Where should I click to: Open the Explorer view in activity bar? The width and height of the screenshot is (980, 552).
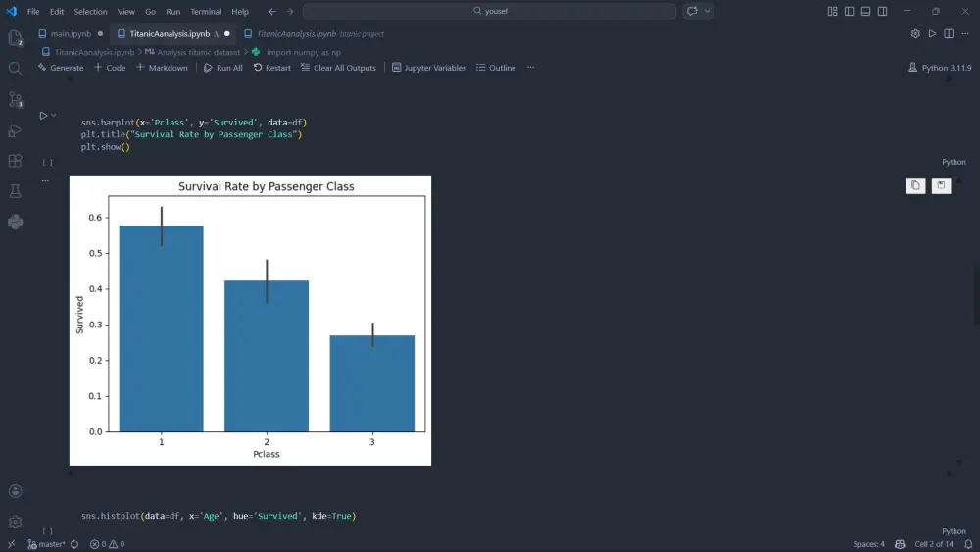pos(15,38)
